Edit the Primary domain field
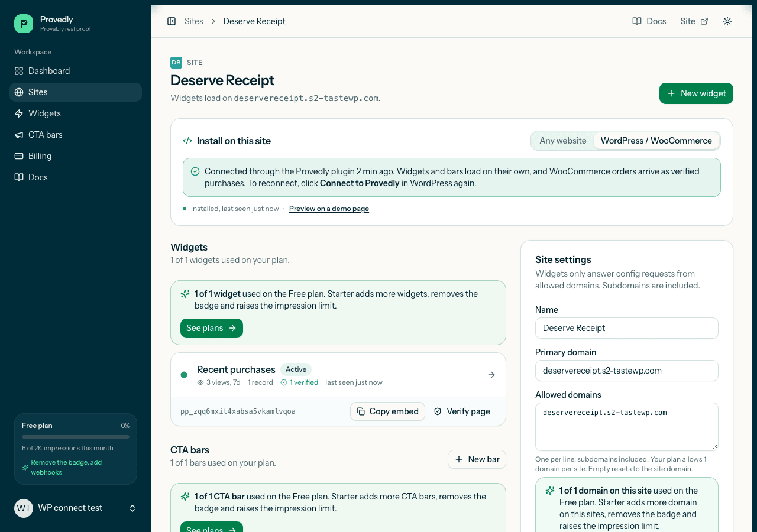Viewport: 757px width, 532px height. pyautogui.click(x=627, y=371)
